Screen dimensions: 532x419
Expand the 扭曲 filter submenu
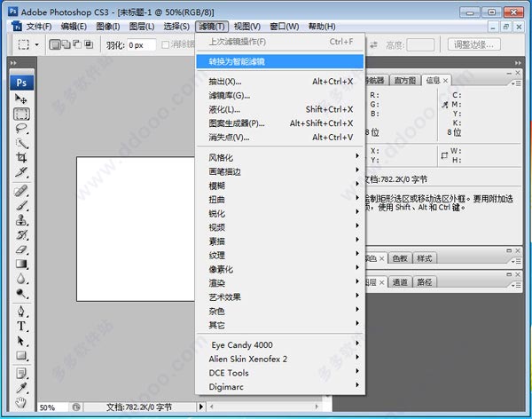280,200
